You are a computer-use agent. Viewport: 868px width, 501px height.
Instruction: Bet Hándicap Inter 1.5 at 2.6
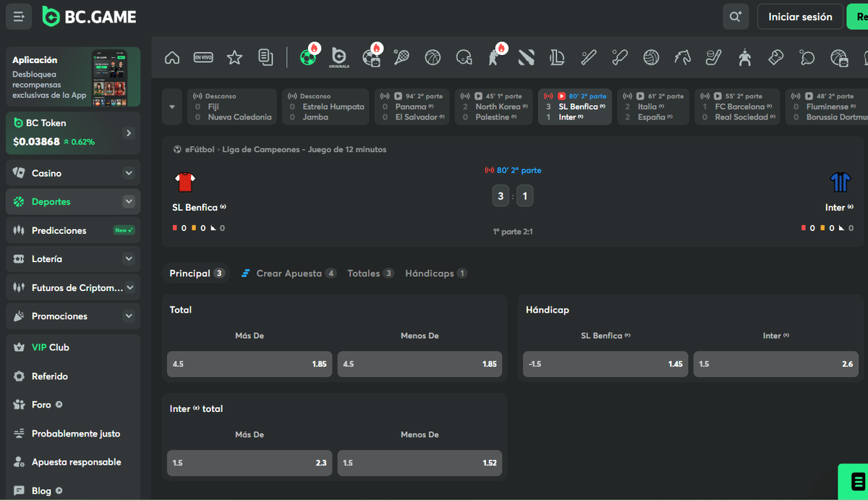pyautogui.click(x=776, y=364)
